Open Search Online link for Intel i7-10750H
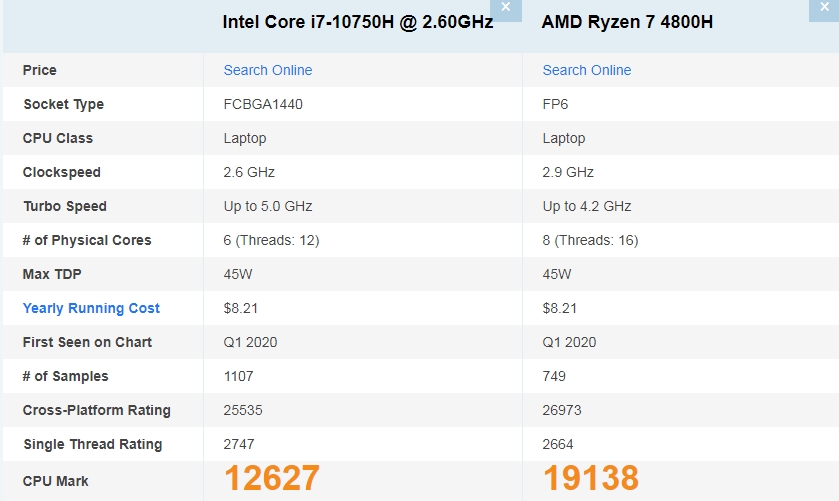This screenshot has height=501, width=839. 267,70
